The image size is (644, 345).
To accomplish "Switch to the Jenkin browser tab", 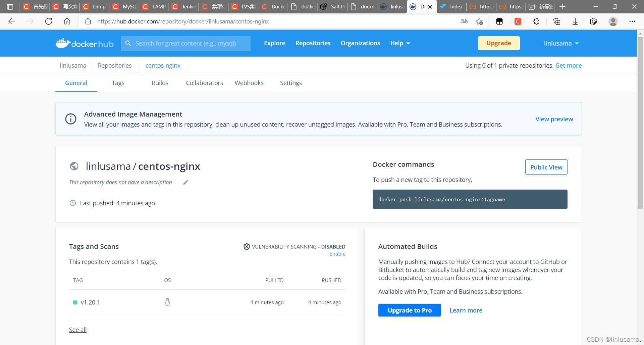I will pos(184,7).
